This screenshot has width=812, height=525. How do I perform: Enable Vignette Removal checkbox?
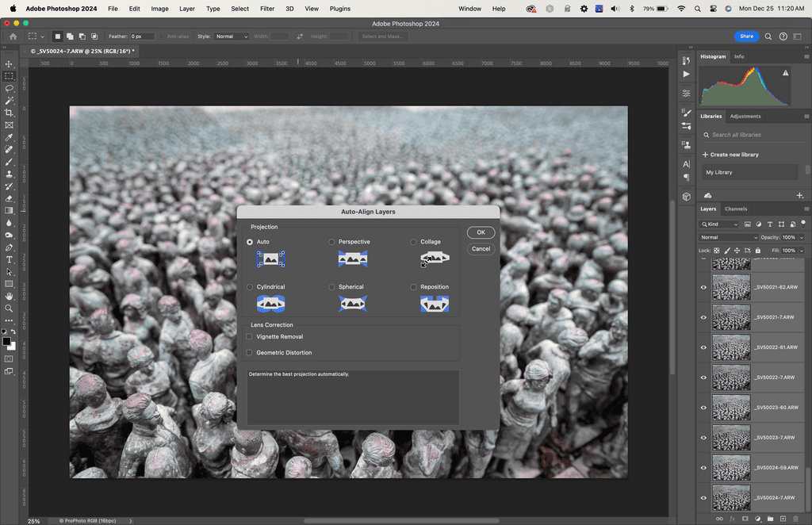pos(249,336)
